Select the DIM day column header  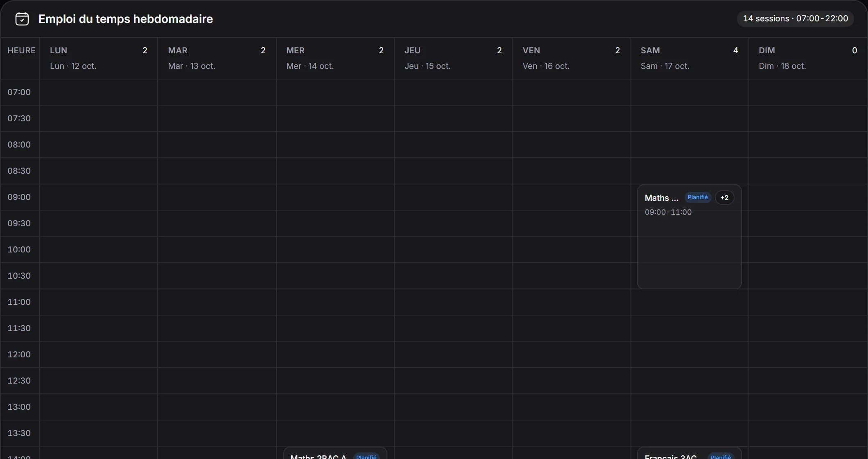(x=808, y=58)
